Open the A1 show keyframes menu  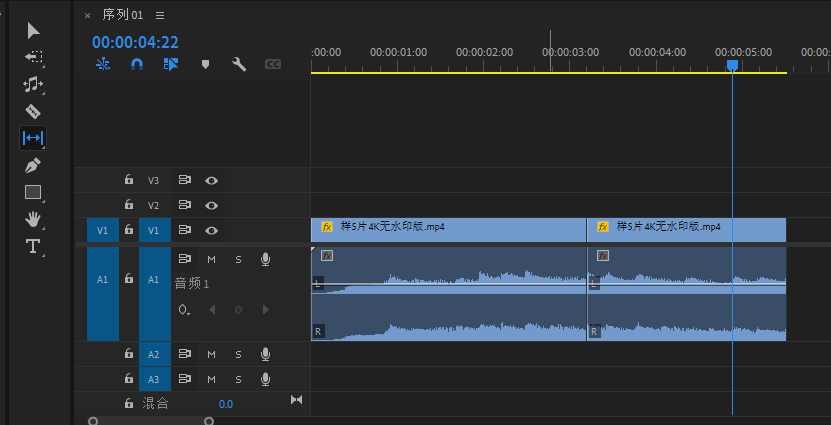click(184, 310)
